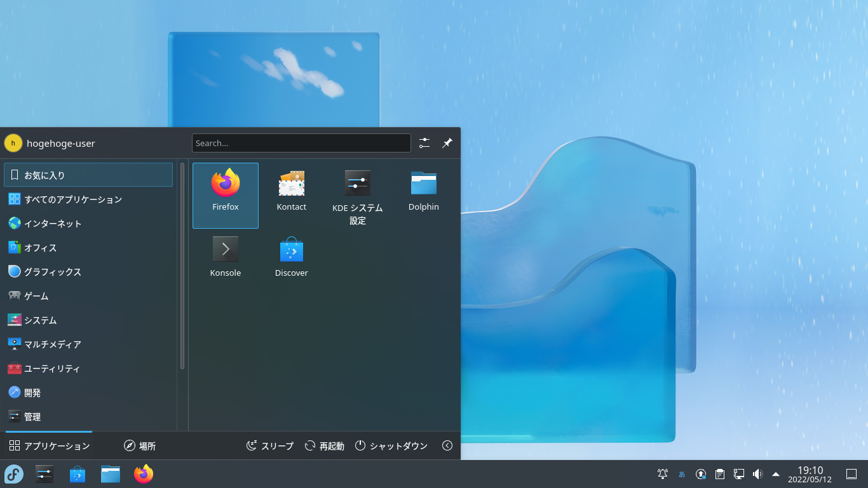Open the 開発 category

(x=88, y=392)
